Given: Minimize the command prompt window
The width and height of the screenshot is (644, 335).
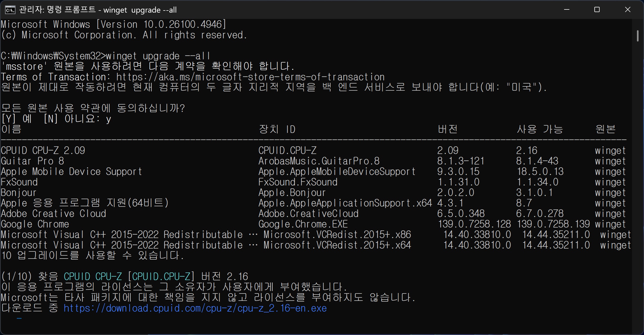Looking at the screenshot, I should tap(567, 10).
